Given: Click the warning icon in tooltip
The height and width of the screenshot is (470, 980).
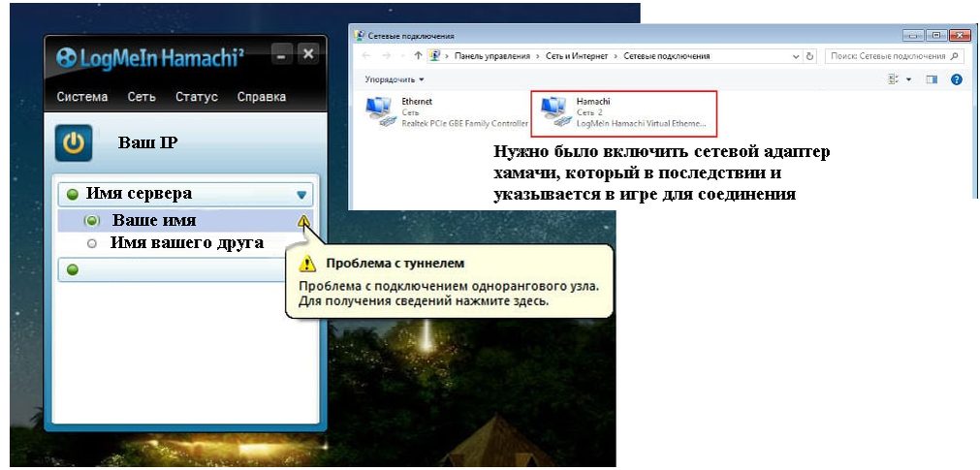Looking at the screenshot, I should point(307,264).
